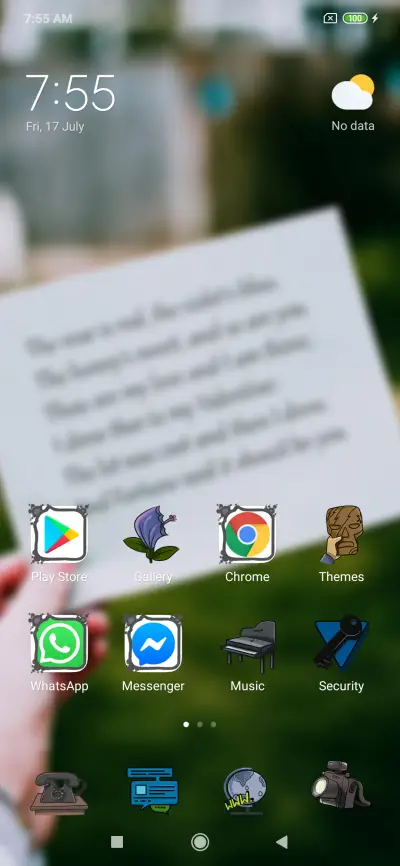
Task: Tap the circular home navigation button
Action: pyautogui.click(x=200, y=842)
